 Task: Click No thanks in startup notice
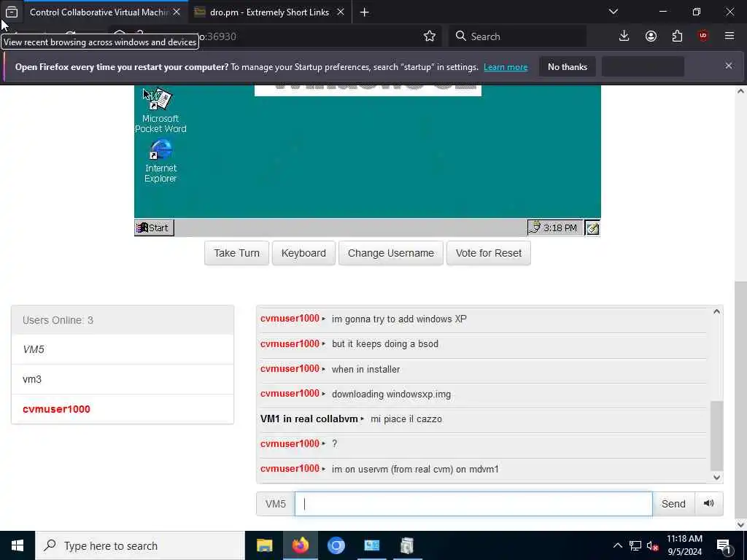[568, 66]
